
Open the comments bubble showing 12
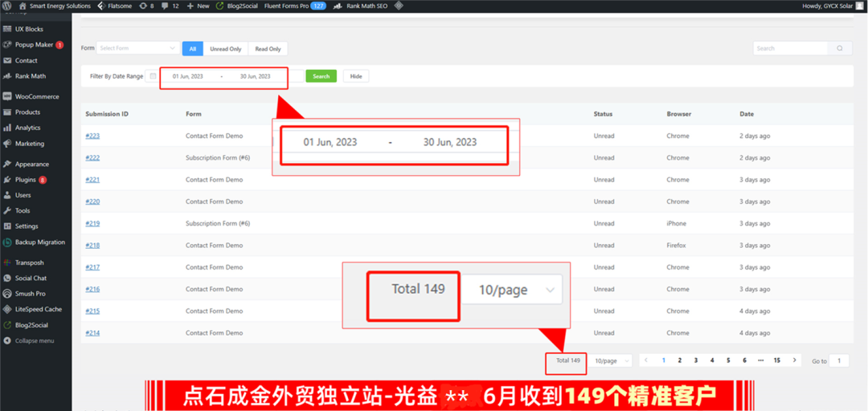tap(170, 6)
